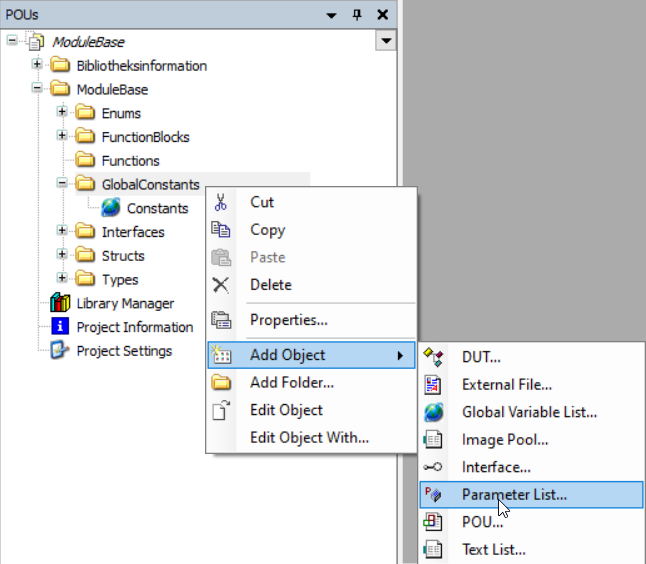
Task: Open Properties from the context menu
Action: pos(288,320)
